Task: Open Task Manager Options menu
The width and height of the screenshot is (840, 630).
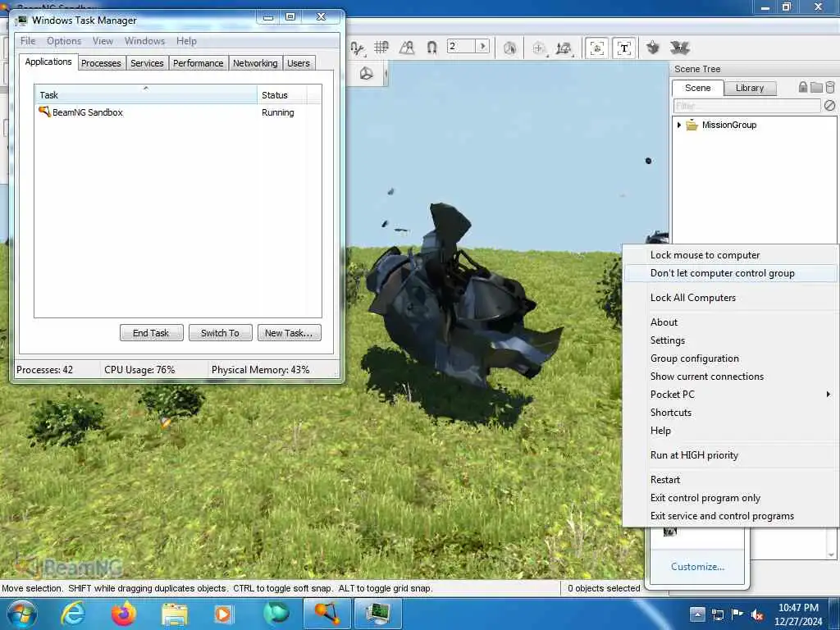Action: 64,41
